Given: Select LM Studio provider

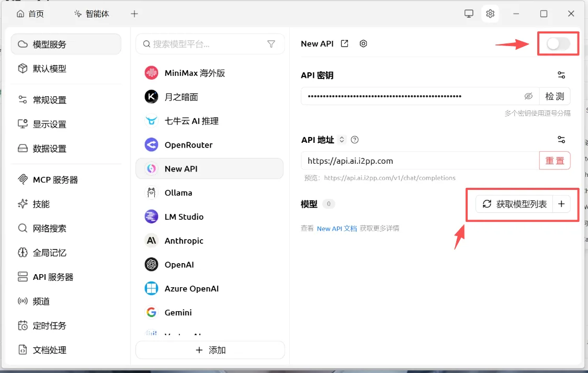Looking at the screenshot, I should click(x=209, y=217).
